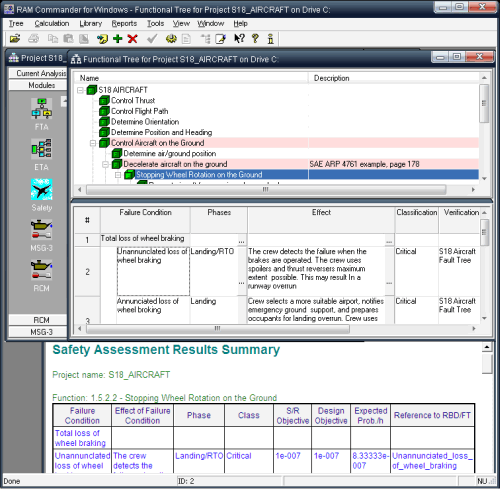Click failure grid horizontal scrollbar thumb
The image size is (500, 489).
tap(218, 329)
